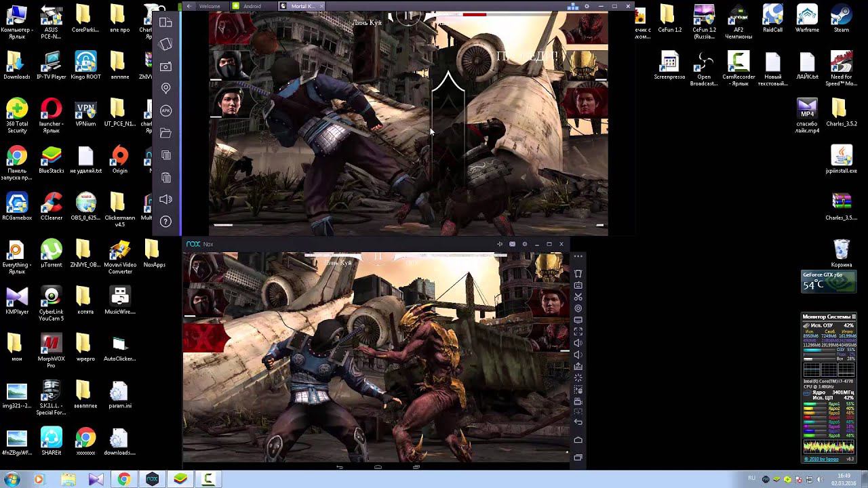Open the Nox pin icon in title bar
This screenshot has height=488, width=868.
500,244
